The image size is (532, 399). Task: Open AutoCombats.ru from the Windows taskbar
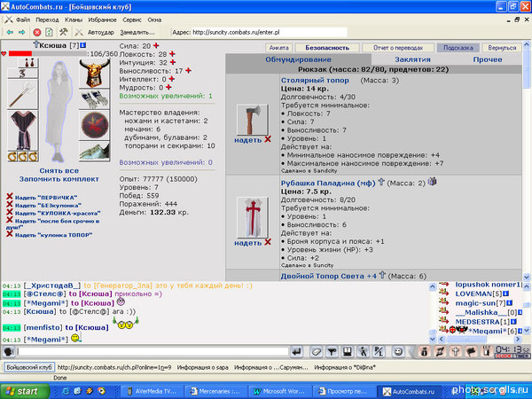click(x=409, y=391)
